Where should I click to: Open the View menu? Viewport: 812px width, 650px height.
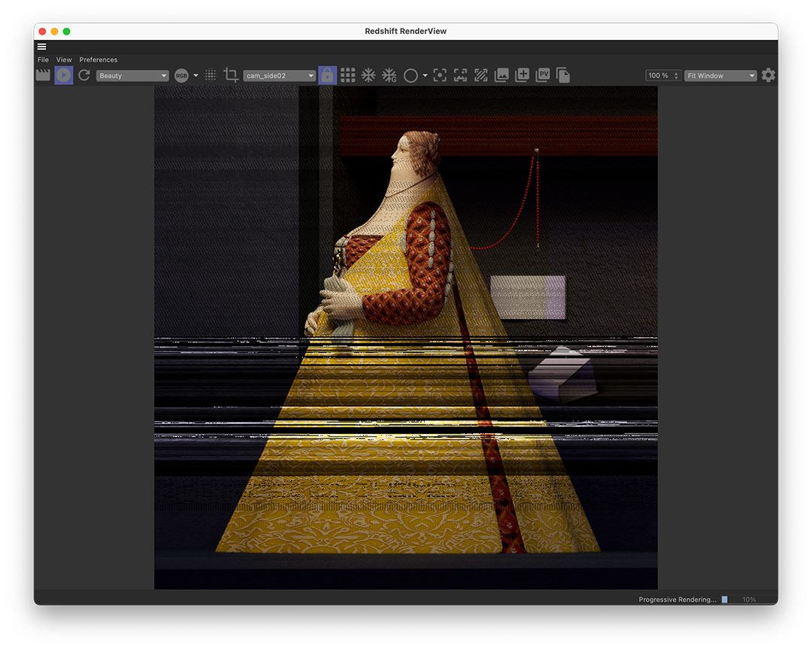64,59
